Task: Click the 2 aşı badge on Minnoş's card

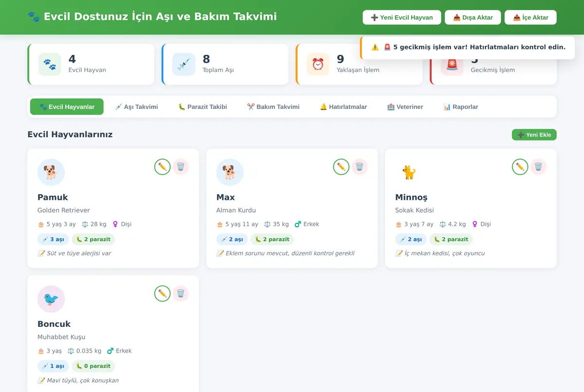Action: coord(411,239)
